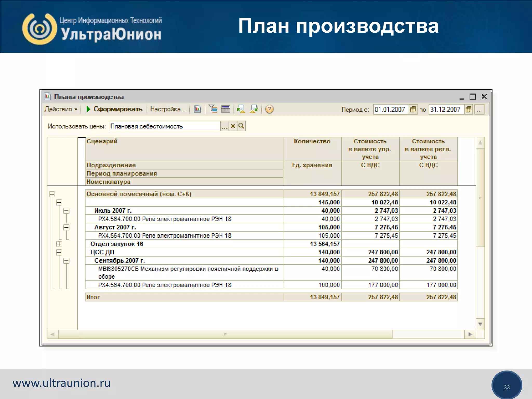Click vertical scrollbar up arrow

tap(480, 143)
